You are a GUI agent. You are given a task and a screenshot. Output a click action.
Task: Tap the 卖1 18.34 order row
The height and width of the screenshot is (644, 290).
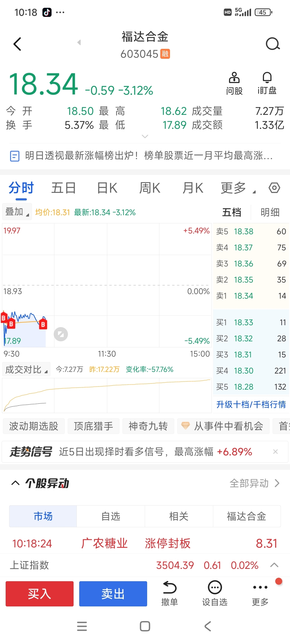(251, 296)
